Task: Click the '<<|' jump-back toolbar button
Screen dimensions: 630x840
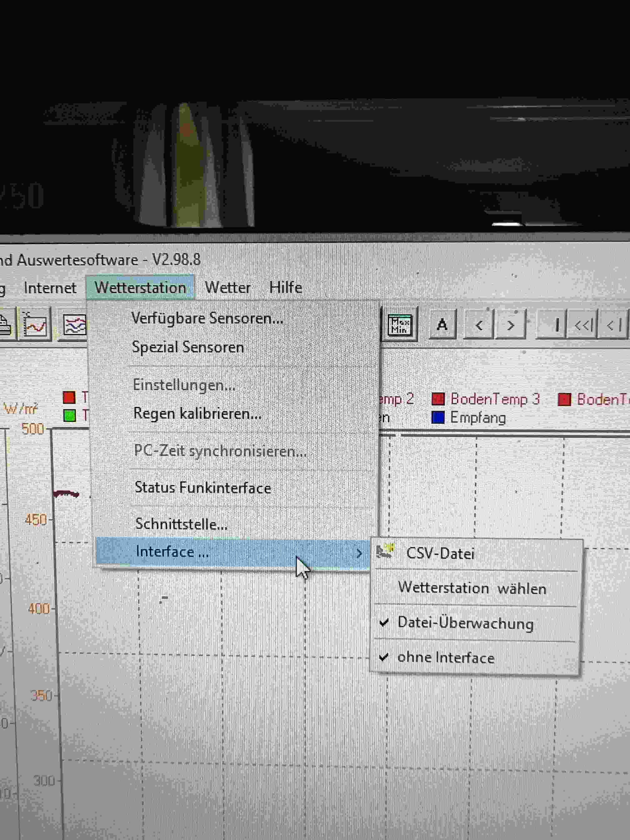Action: click(583, 325)
